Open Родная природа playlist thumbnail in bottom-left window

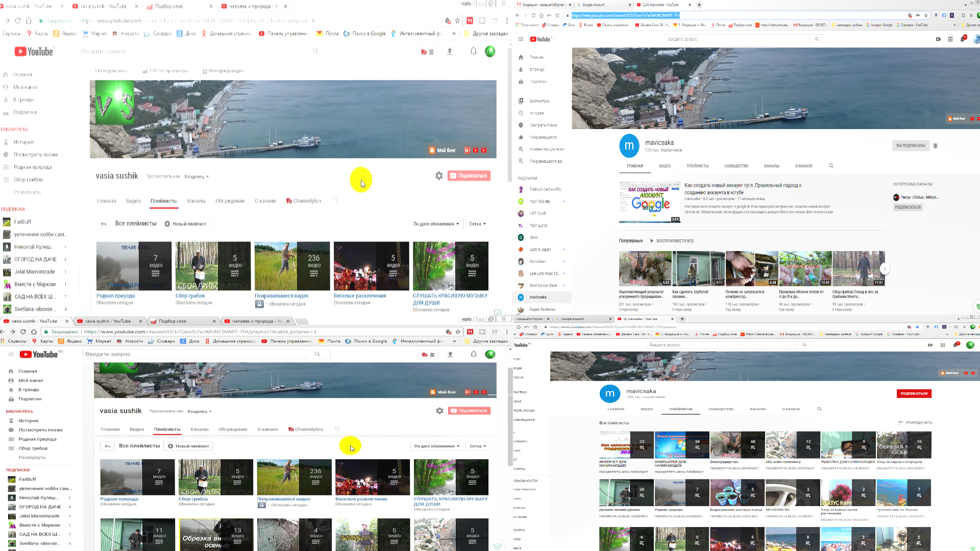click(x=137, y=478)
